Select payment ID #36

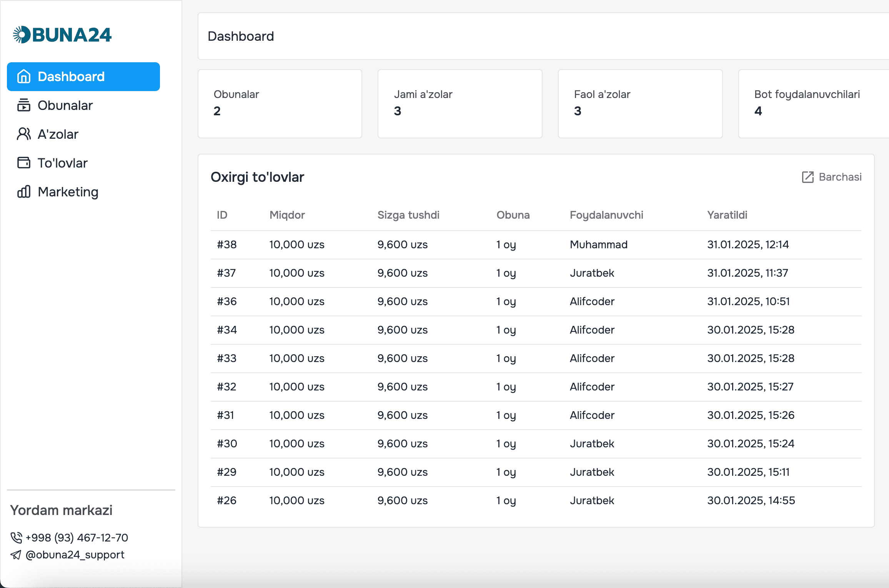[x=227, y=301]
